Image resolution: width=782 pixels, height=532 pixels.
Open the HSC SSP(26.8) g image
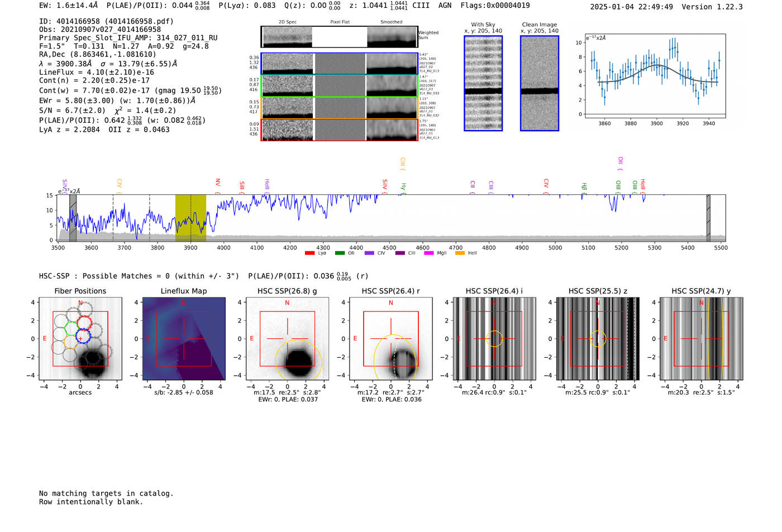287,339
